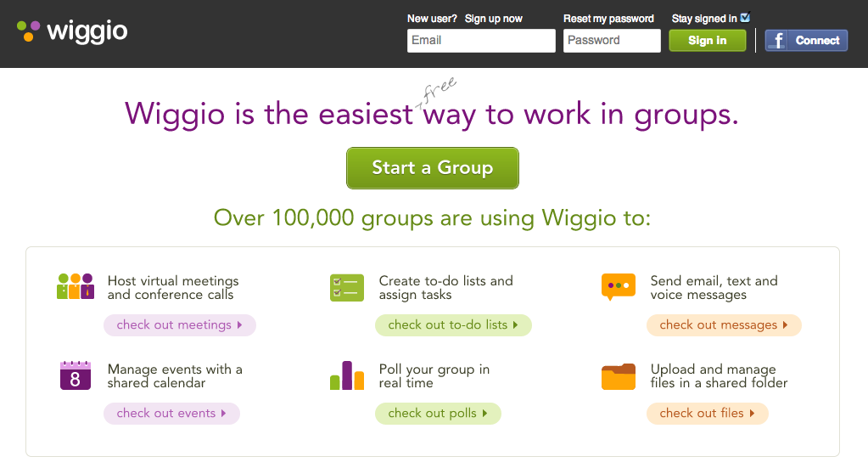Click the Email input field
The image size is (868, 468).
(x=481, y=41)
